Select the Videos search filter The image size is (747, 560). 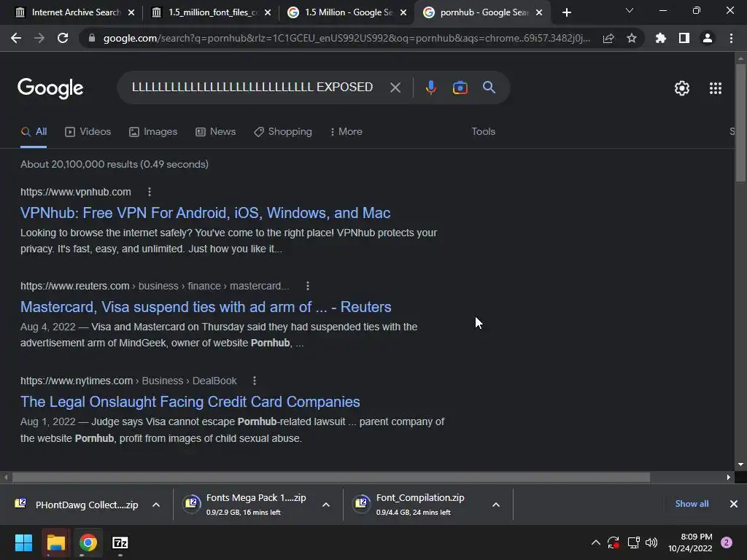coord(88,132)
